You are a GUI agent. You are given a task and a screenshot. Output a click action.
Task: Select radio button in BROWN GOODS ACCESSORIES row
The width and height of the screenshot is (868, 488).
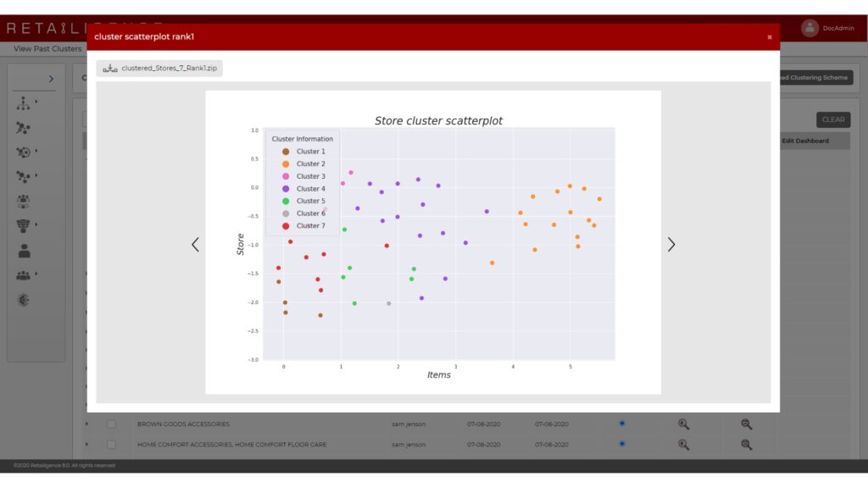pyautogui.click(x=622, y=423)
